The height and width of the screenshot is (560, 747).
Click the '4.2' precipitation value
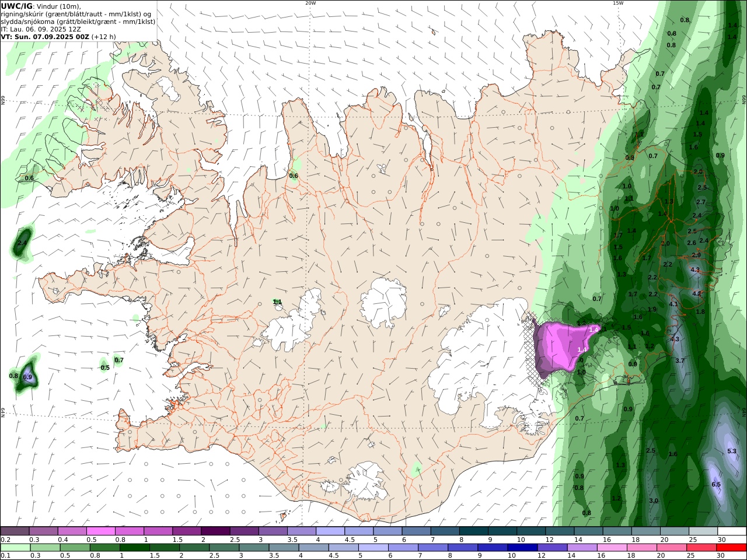[696, 294]
